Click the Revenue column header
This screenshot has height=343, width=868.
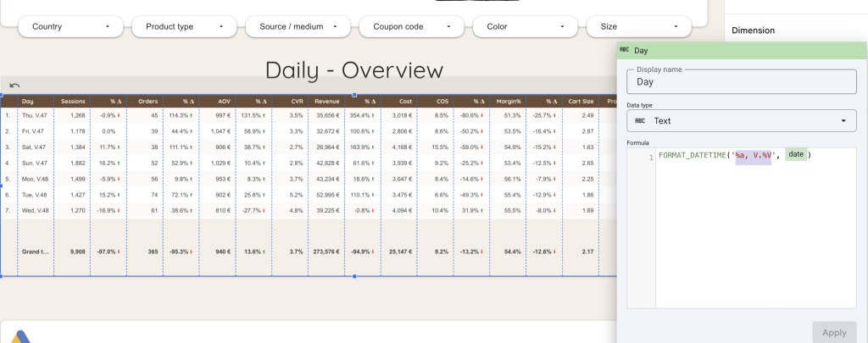[326, 101]
